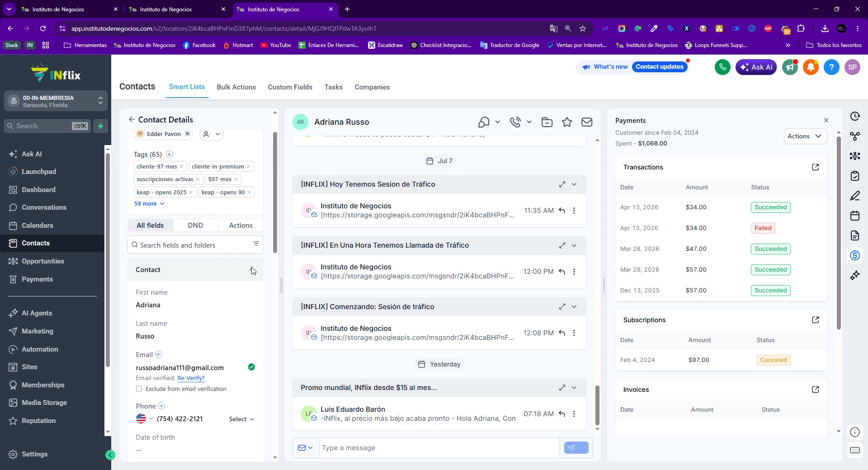Open the activity history icon in right rail
The width and height of the screenshot is (868, 470).
[x=855, y=116]
